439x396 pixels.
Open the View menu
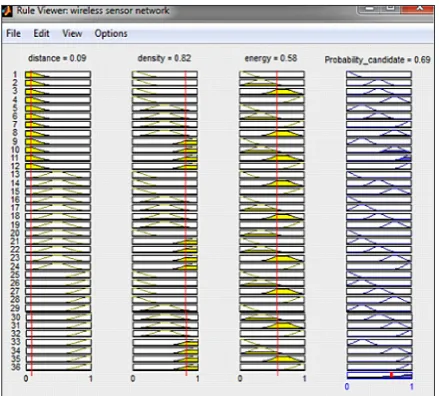72,34
